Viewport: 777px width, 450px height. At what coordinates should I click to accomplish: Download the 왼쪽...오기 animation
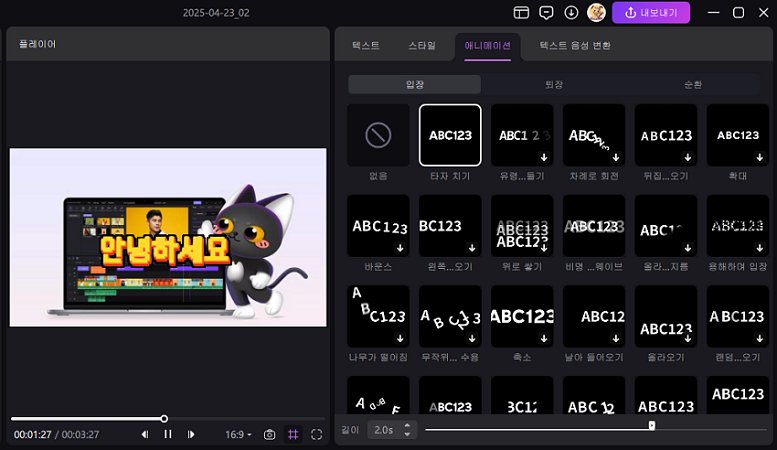pyautogui.click(x=472, y=248)
